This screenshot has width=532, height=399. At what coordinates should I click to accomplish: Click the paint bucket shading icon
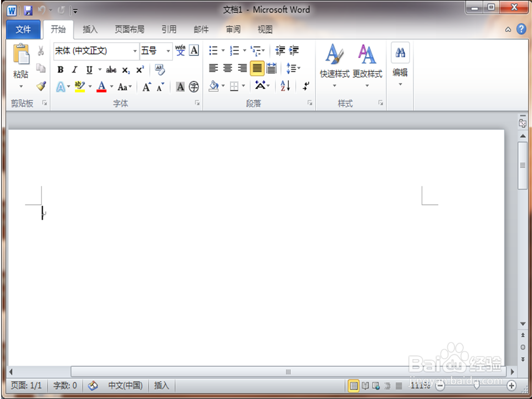point(214,86)
